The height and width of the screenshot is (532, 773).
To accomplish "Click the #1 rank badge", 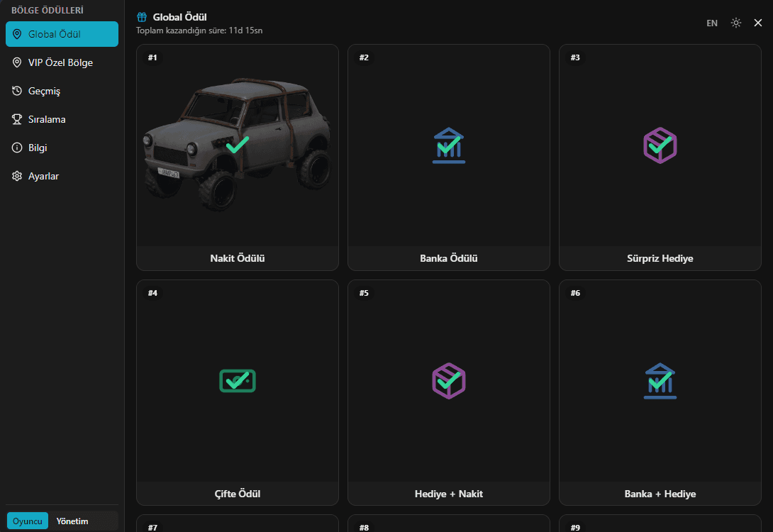I will pyautogui.click(x=152, y=57).
